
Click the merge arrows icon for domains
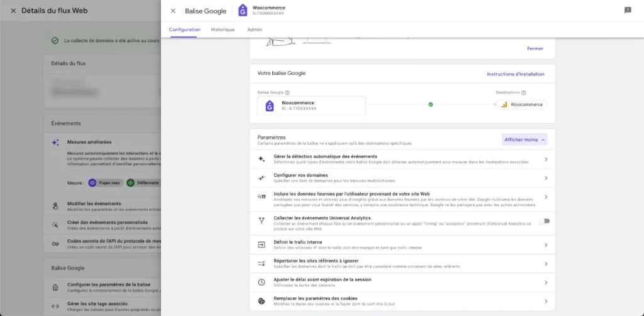tap(262, 178)
